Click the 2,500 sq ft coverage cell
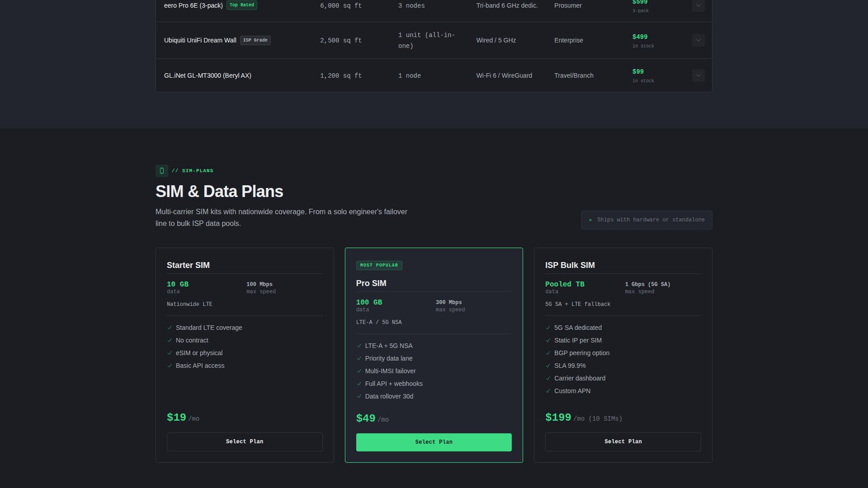Screen dimensions: 868x488 point(341,41)
